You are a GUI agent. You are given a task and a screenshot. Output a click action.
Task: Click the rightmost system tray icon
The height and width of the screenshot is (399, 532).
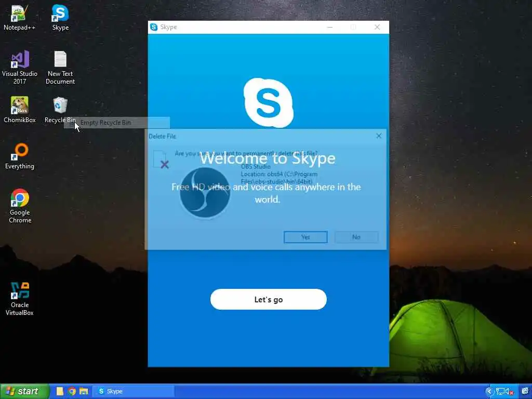coord(525,391)
